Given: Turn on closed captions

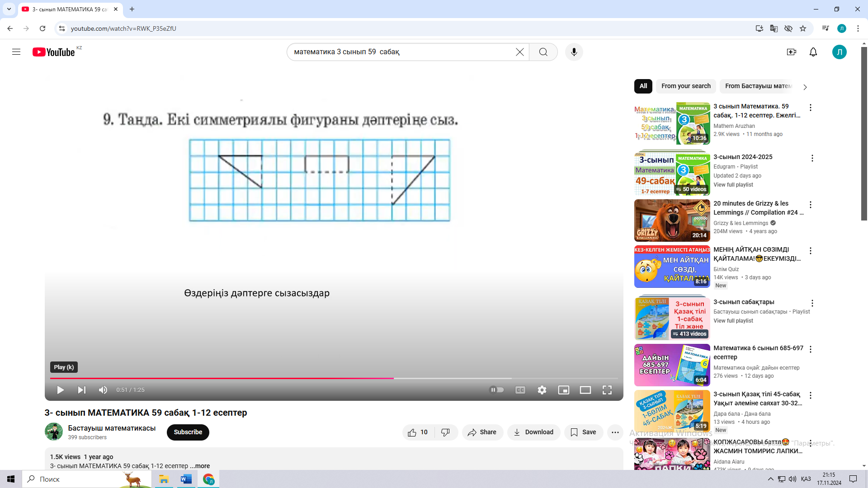Looking at the screenshot, I should pyautogui.click(x=520, y=390).
